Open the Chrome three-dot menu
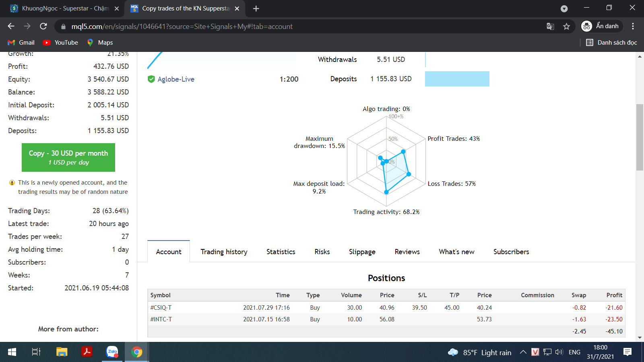The image size is (644, 362). tap(633, 26)
